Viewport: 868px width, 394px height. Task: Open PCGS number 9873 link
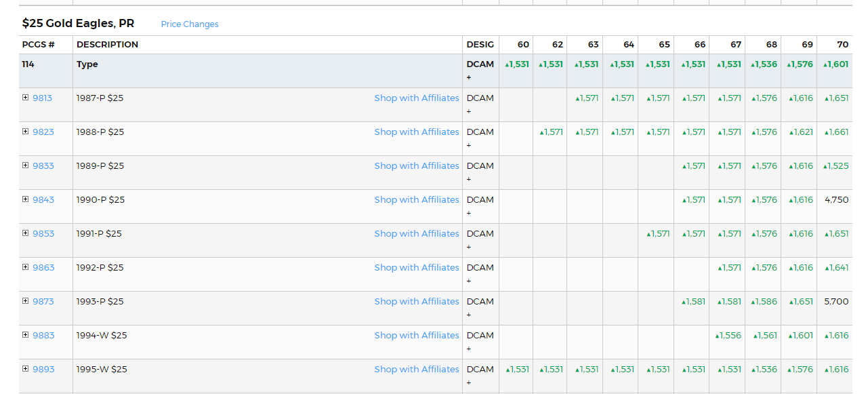coord(43,301)
